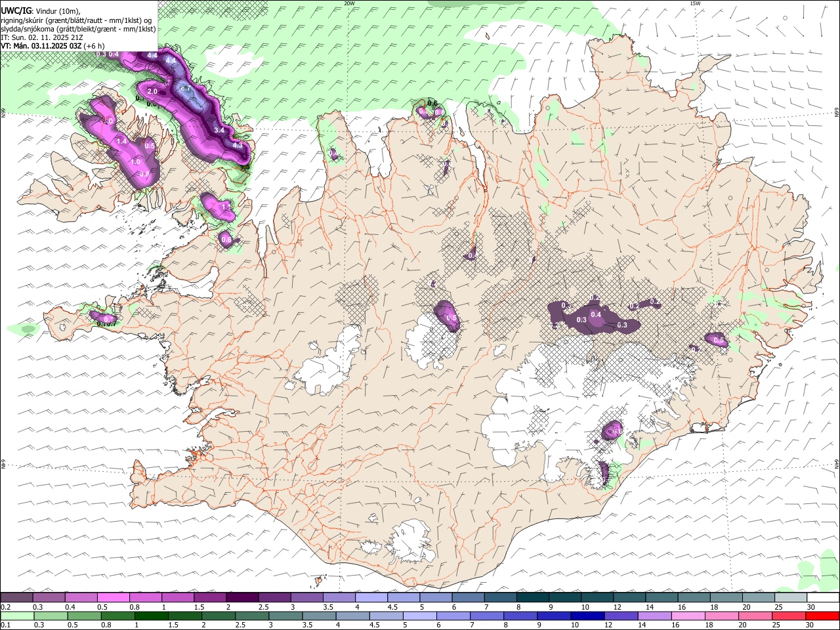Click the hot pink legend swatch labeled 20
Screen dimensions: 840x630
[755, 616]
